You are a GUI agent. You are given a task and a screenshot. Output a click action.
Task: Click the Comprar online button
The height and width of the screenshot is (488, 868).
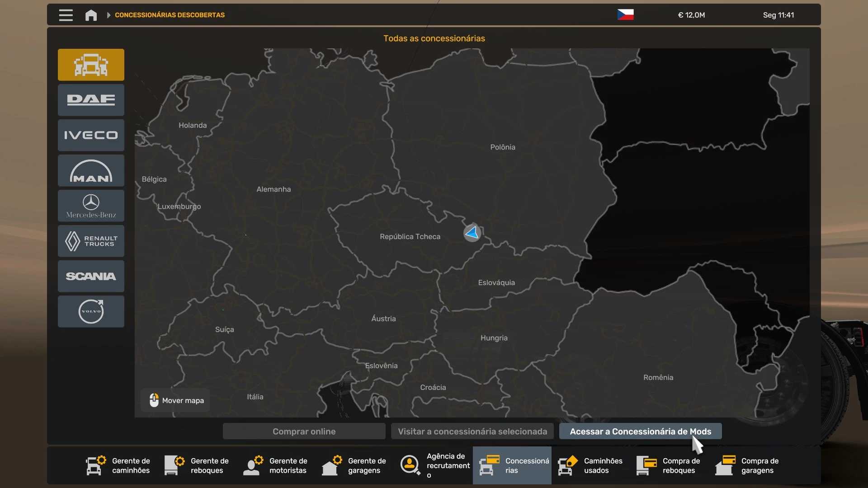point(304,431)
